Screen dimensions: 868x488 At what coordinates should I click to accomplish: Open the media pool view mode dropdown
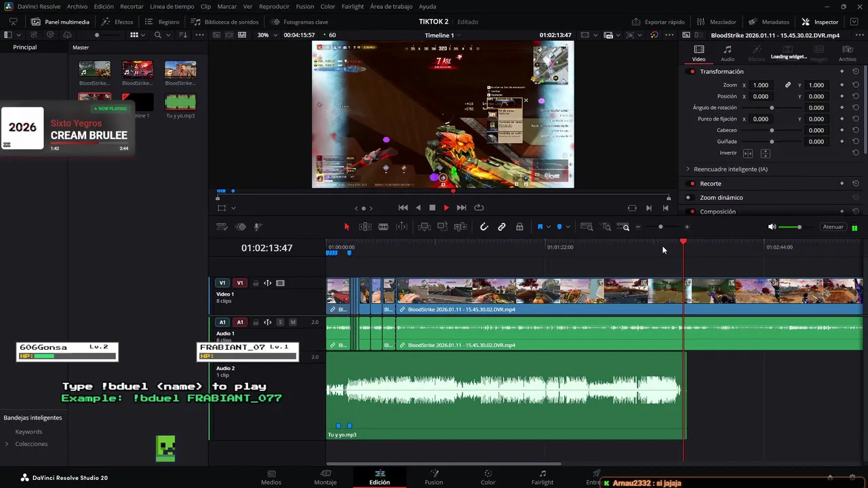(143, 35)
